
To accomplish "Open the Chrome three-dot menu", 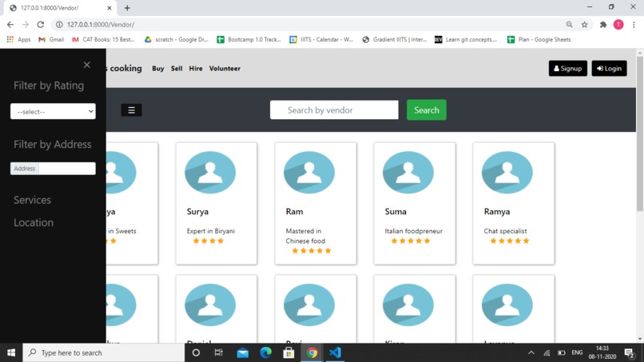I will click(x=634, y=25).
